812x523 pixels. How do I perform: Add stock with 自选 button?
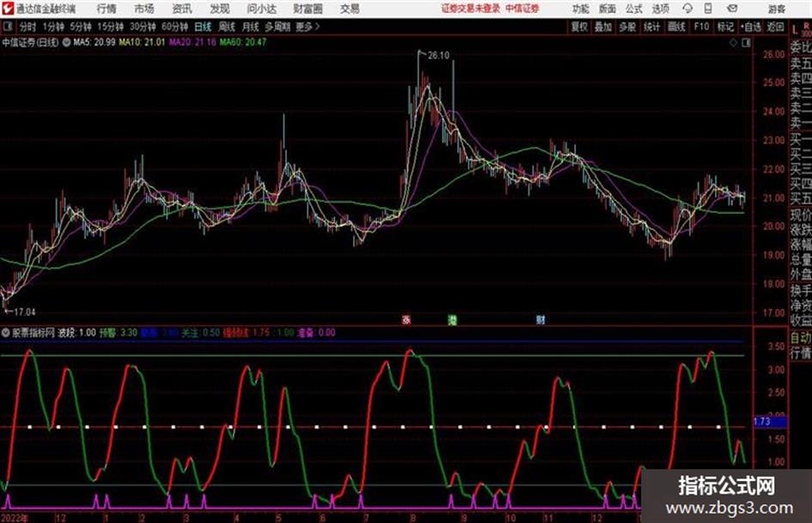coord(751,27)
